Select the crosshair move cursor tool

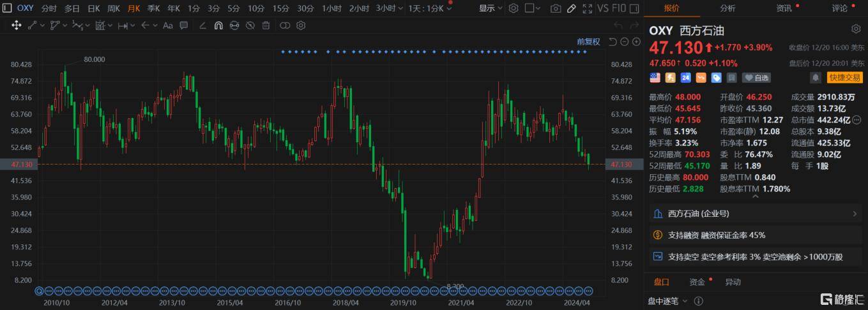coord(17,26)
